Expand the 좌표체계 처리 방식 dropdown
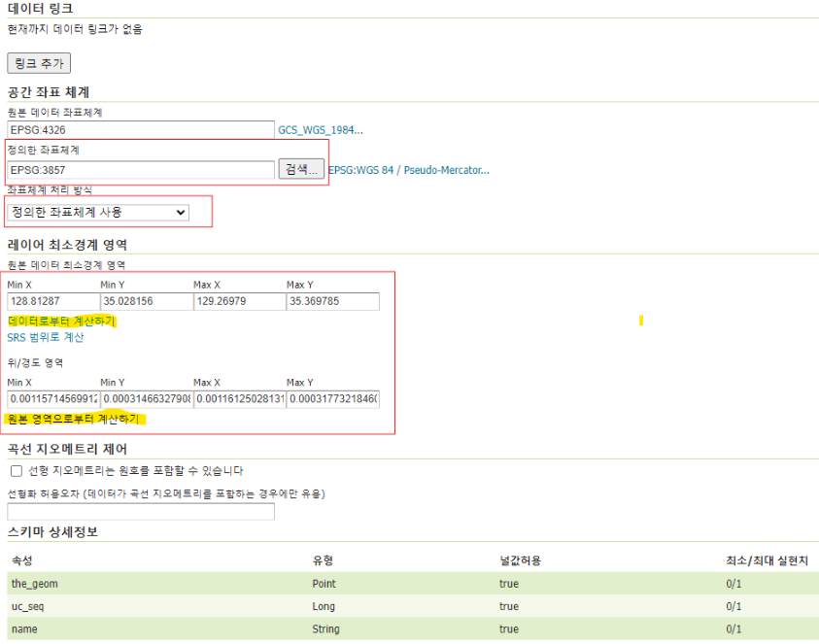The width and height of the screenshot is (819, 644). click(98, 212)
